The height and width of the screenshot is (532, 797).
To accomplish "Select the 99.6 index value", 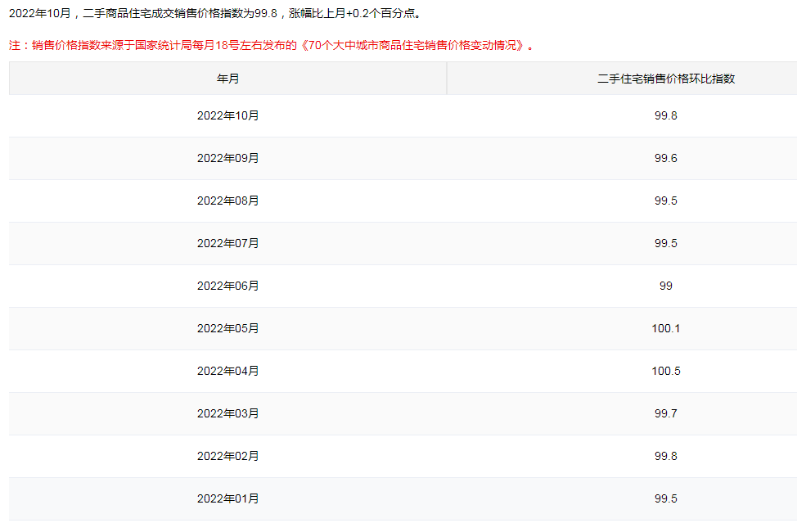I will (665, 158).
